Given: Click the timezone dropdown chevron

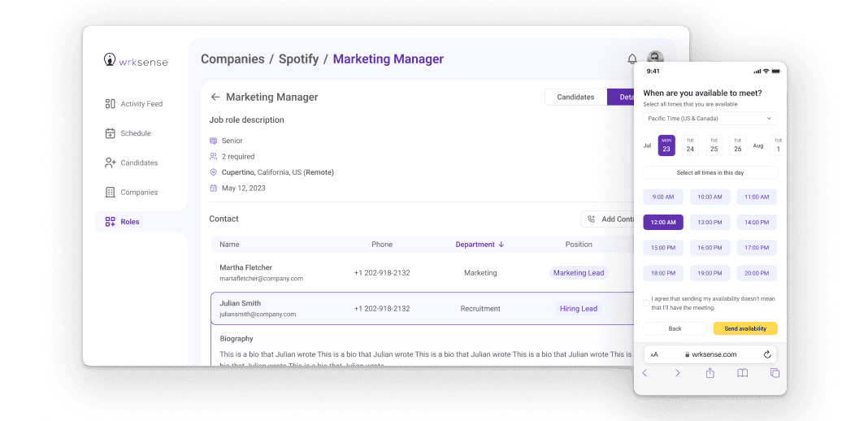Looking at the screenshot, I should click(x=769, y=119).
